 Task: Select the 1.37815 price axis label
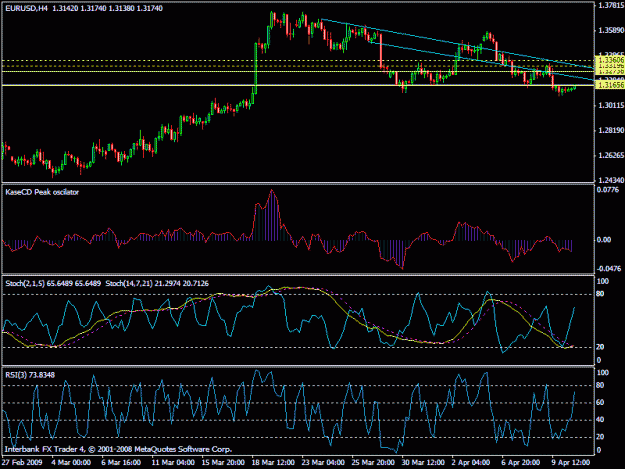click(x=611, y=5)
